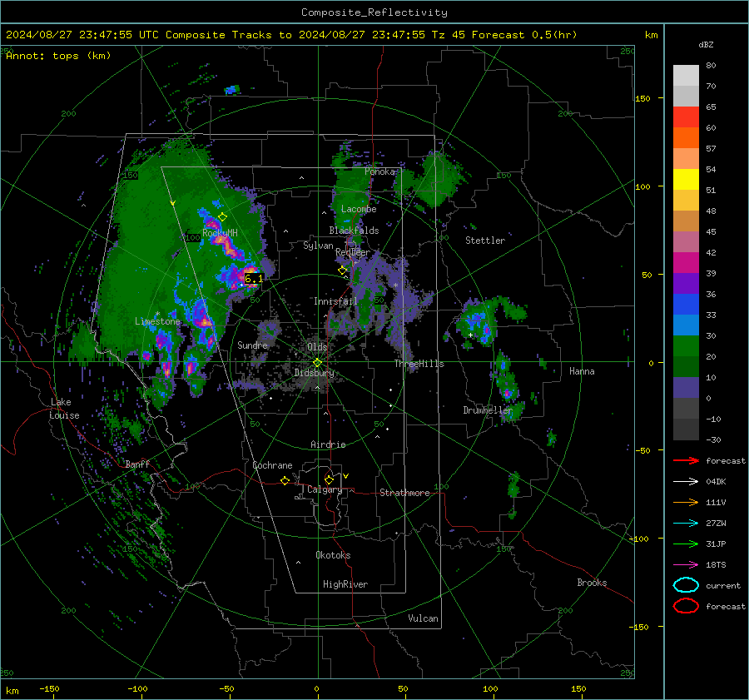Click the 6.1 storm tops annotation
The image size is (749, 700).
tap(253, 279)
